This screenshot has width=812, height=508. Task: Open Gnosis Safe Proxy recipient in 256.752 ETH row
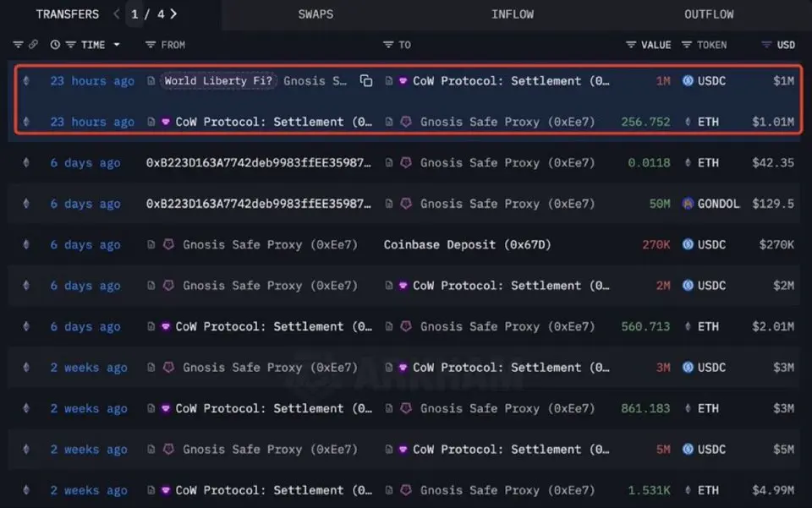pos(507,122)
